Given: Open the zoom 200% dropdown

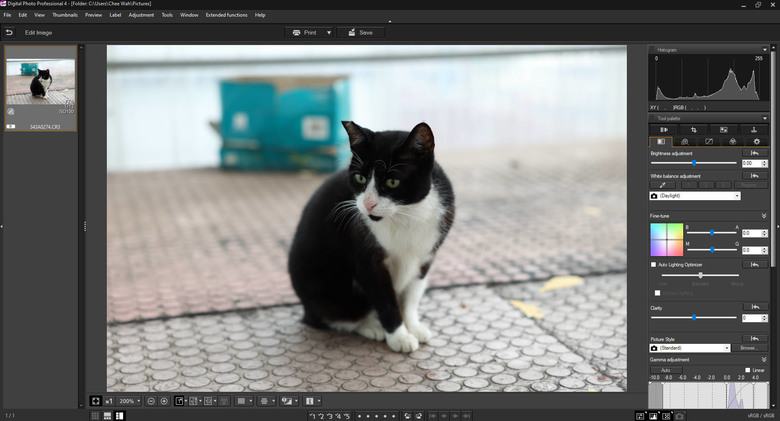Looking at the screenshot, I should pos(138,401).
